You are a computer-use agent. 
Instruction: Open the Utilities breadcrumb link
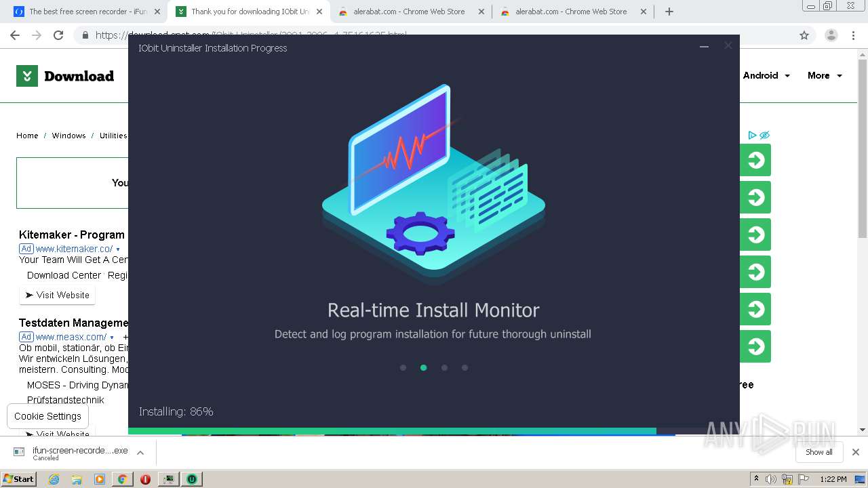[x=113, y=136]
